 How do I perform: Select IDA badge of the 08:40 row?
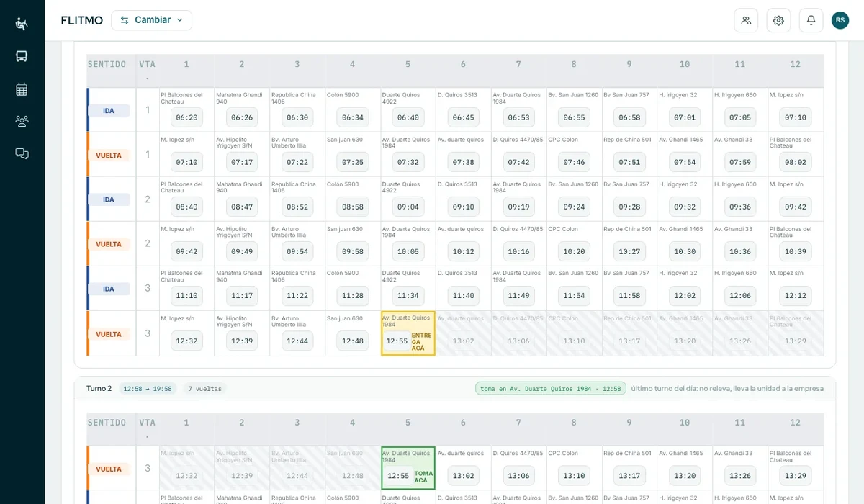coord(109,199)
